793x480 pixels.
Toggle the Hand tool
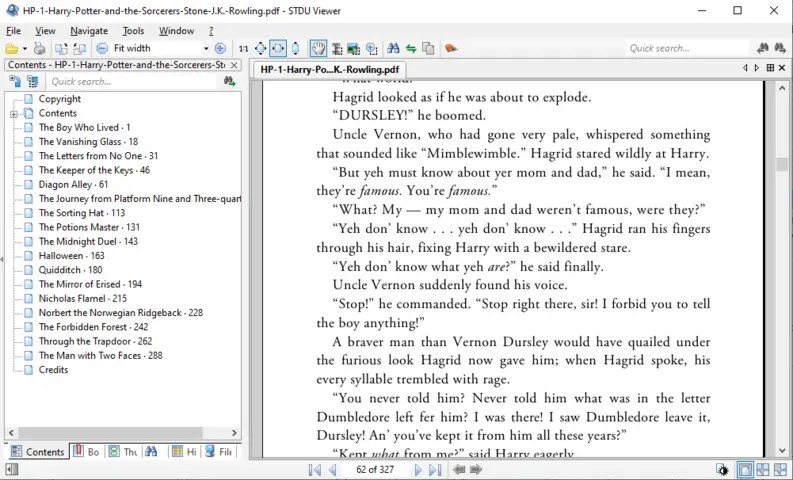(x=318, y=49)
